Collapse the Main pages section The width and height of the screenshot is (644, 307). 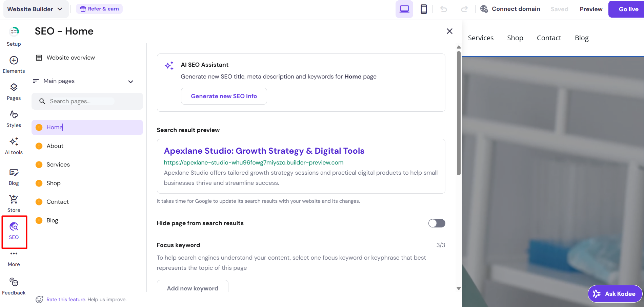point(130,82)
